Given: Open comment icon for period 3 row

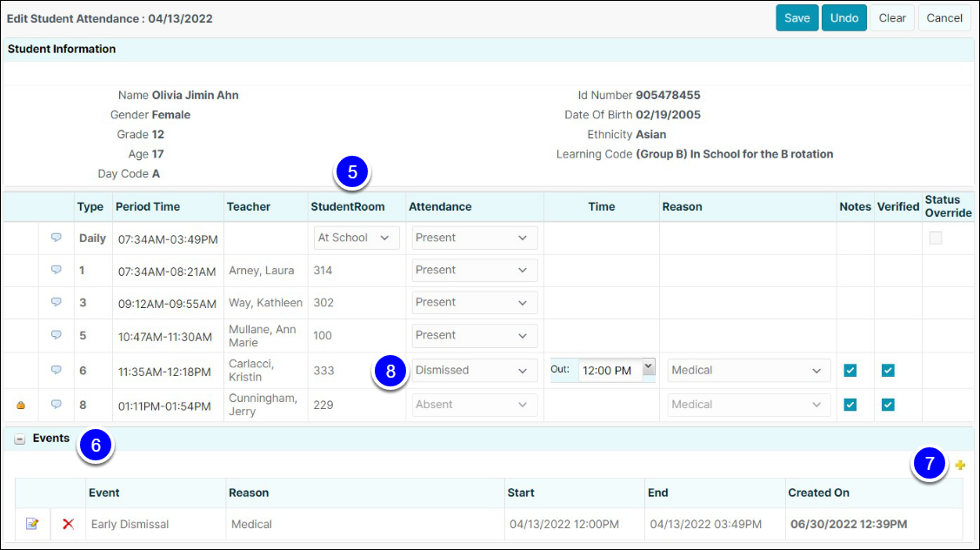Looking at the screenshot, I should point(57,302).
